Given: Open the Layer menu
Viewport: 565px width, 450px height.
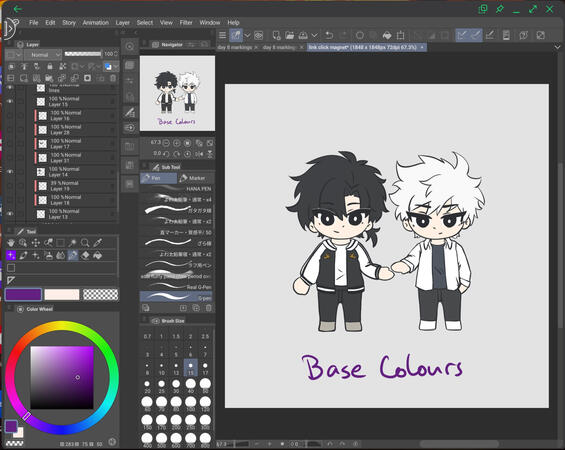Looking at the screenshot, I should tap(123, 22).
